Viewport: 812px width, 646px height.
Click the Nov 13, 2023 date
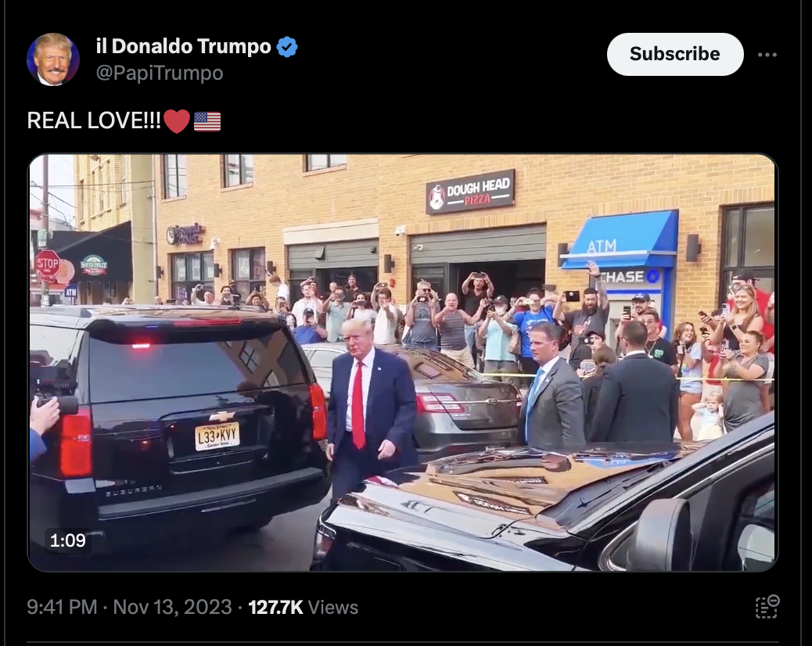tap(172, 607)
